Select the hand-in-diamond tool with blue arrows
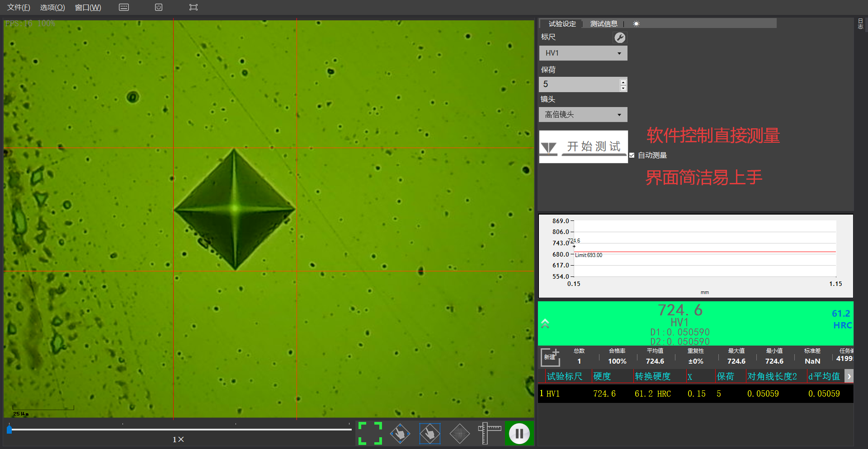This screenshot has height=449, width=868. pyautogui.click(x=400, y=434)
